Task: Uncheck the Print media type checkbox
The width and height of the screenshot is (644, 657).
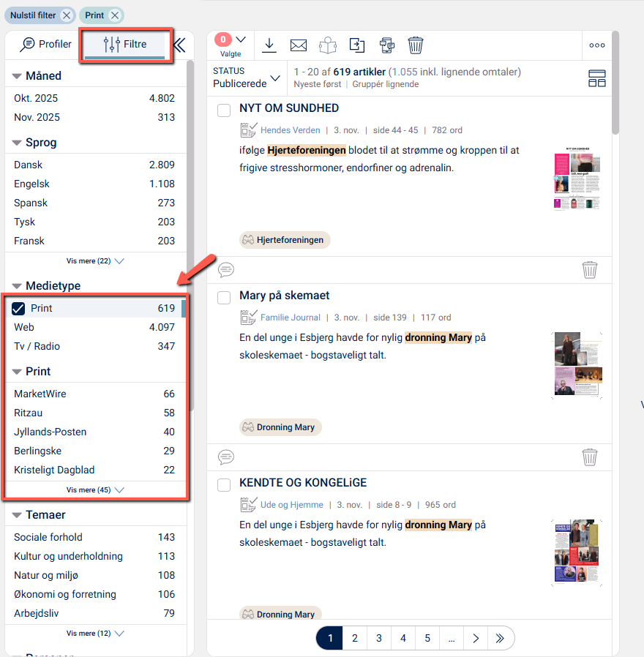Action: 18,309
